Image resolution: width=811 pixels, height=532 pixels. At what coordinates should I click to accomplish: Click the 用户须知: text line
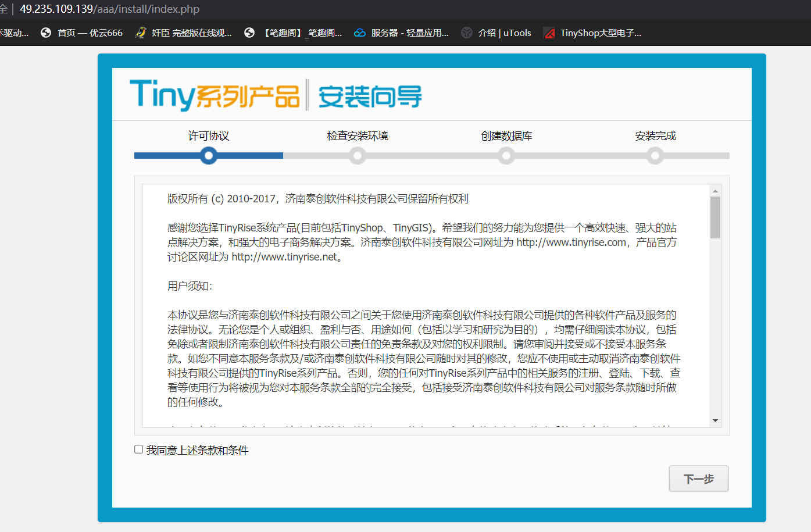click(190, 286)
